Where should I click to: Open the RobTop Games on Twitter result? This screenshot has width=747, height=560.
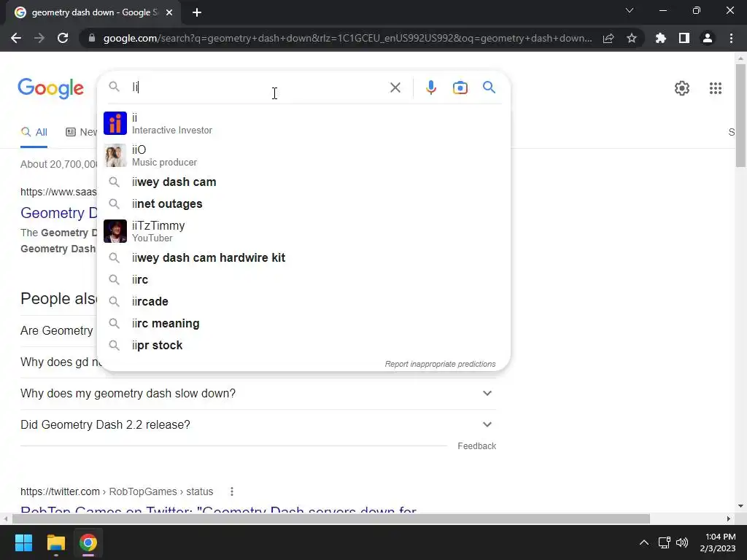tap(218, 510)
